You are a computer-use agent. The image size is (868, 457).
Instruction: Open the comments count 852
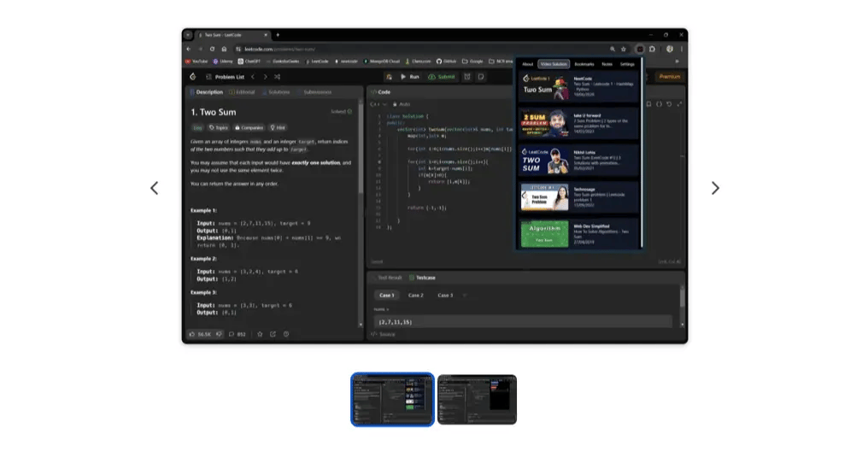238,334
